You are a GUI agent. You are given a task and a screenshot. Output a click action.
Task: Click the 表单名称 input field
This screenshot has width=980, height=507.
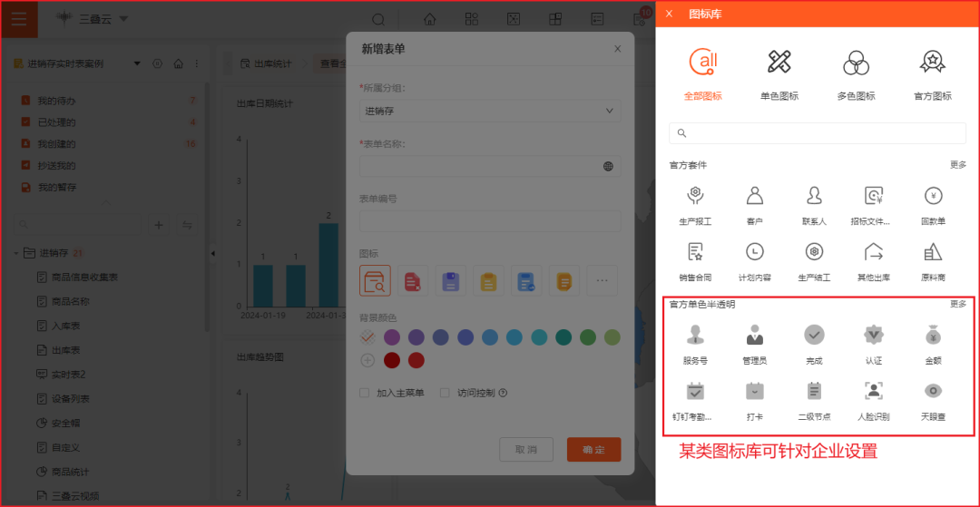490,166
